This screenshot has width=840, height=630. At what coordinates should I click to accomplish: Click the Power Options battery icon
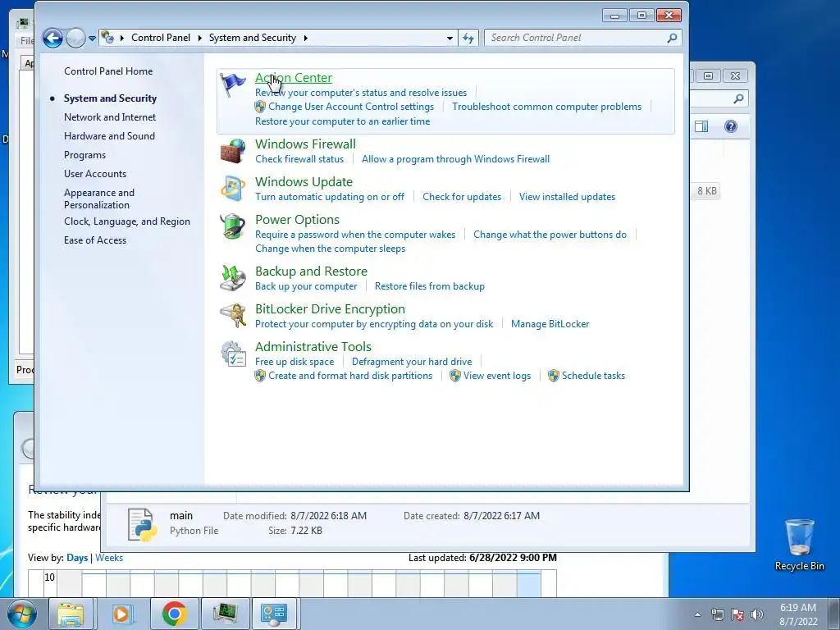tap(232, 226)
